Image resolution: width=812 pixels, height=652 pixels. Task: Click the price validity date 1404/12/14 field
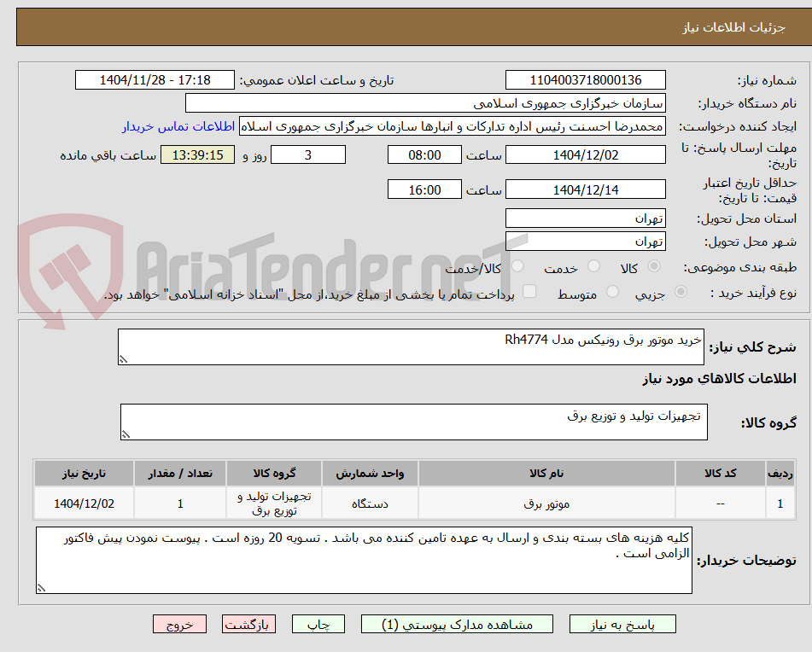tap(585, 189)
